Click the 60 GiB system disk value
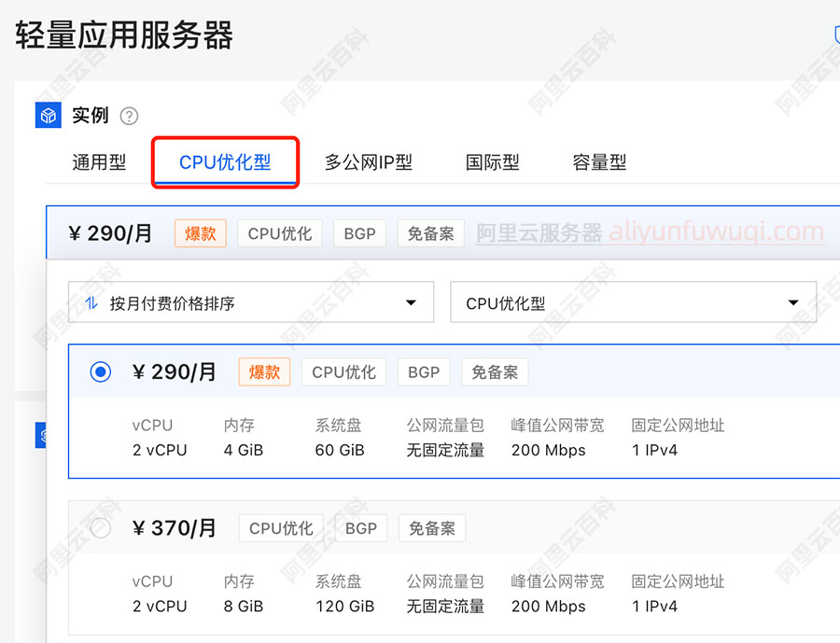 pos(340,450)
